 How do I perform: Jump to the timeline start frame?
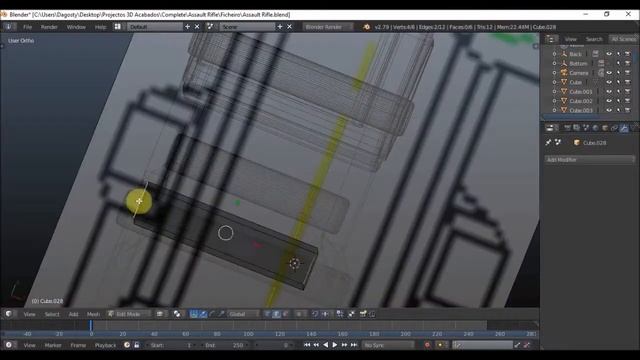coord(307,345)
